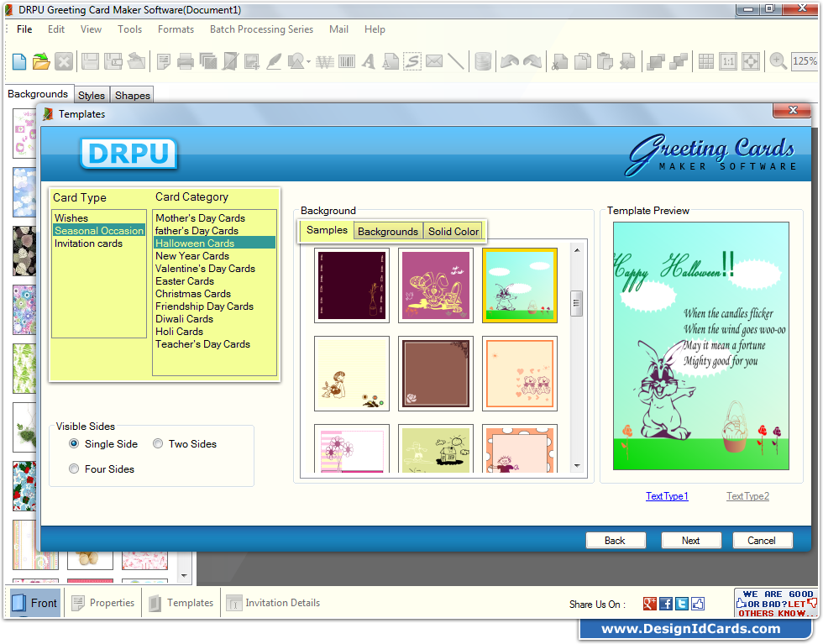
Task: Click the Undo arrow icon
Action: [510, 62]
